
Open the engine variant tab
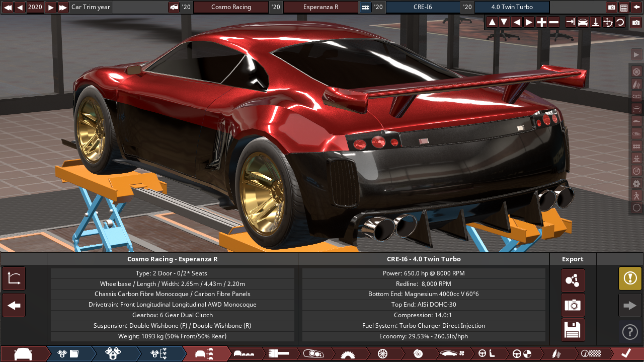pos(113,354)
